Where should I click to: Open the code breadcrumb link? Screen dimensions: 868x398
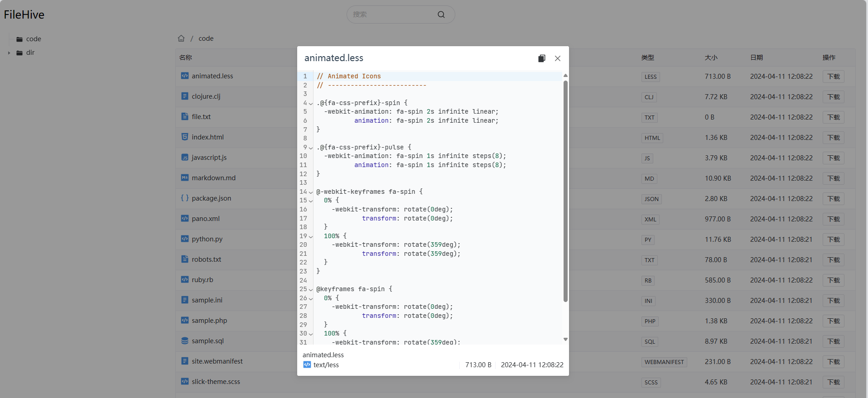(206, 38)
